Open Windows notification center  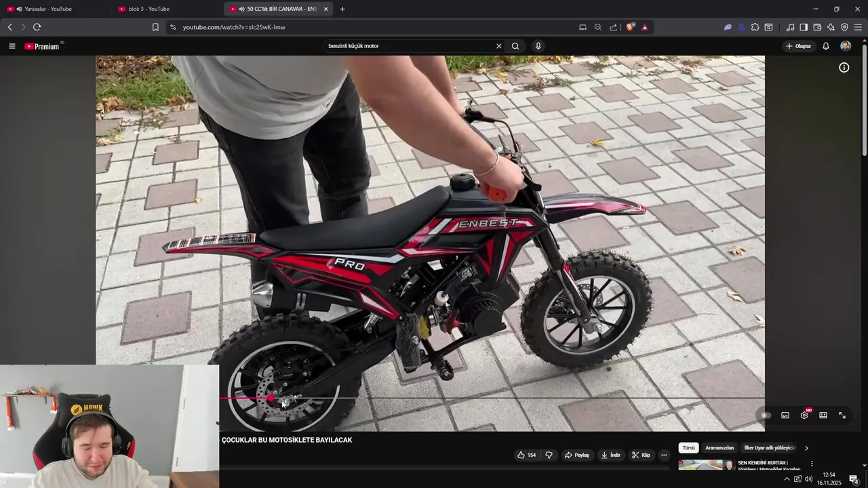(x=854, y=479)
